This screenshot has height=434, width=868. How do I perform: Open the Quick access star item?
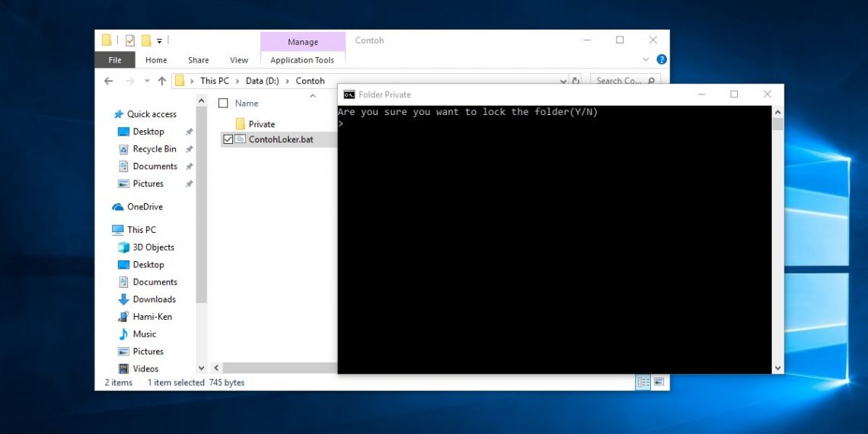[x=145, y=114]
